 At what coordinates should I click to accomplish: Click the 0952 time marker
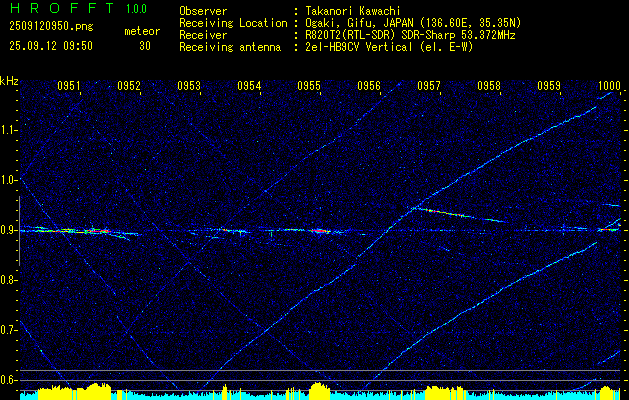(129, 85)
